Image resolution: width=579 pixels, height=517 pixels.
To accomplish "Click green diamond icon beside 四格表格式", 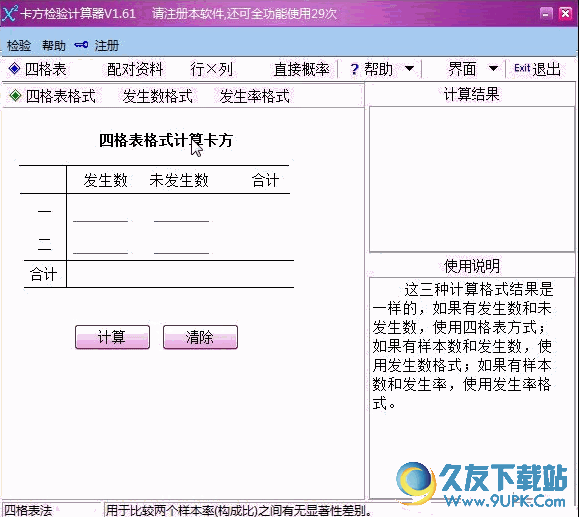I will coord(15,96).
